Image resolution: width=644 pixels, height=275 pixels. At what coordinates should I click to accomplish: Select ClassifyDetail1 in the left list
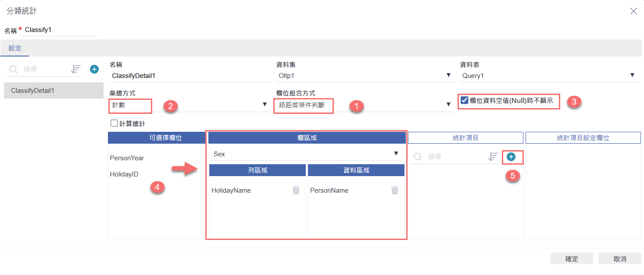click(x=54, y=91)
